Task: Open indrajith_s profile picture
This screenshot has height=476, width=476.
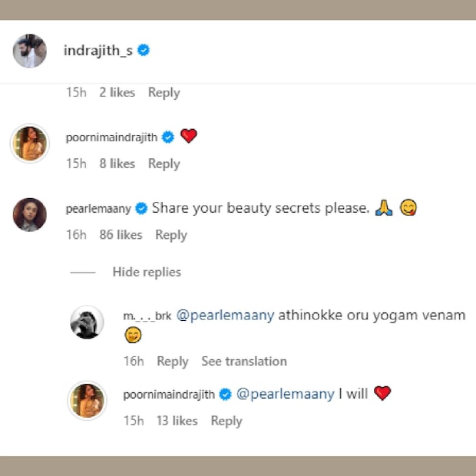Action: [30, 51]
